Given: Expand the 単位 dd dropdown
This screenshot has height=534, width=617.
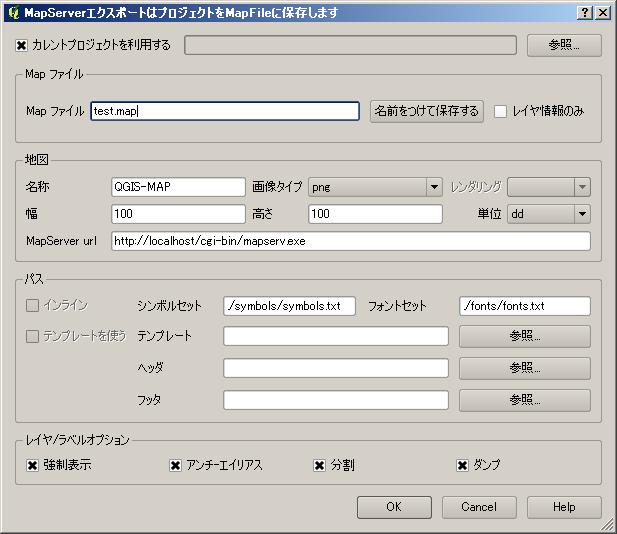Looking at the screenshot, I should click(548, 214).
